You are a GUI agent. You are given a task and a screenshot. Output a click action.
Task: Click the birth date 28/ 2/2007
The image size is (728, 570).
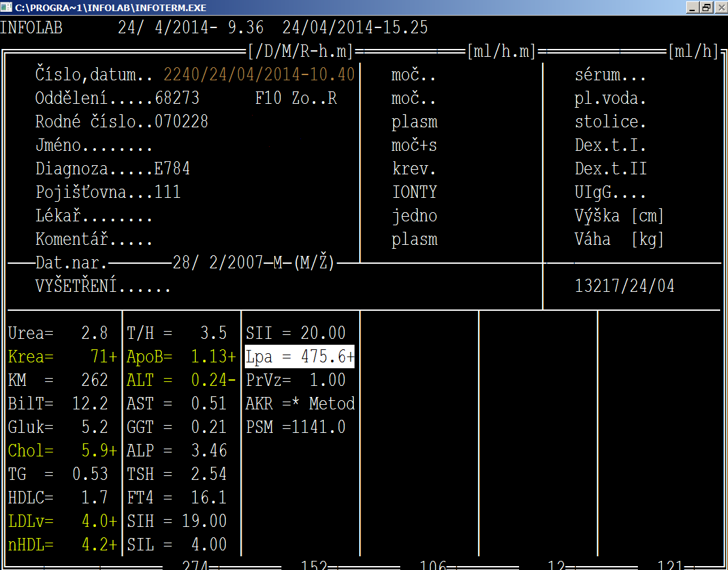218,262
